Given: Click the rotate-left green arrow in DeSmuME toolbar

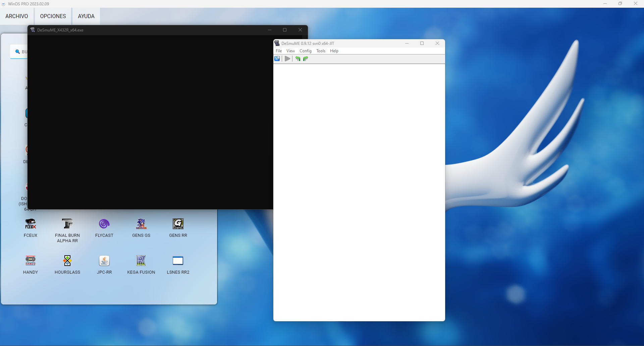Looking at the screenshot, I should pos(298,59).
